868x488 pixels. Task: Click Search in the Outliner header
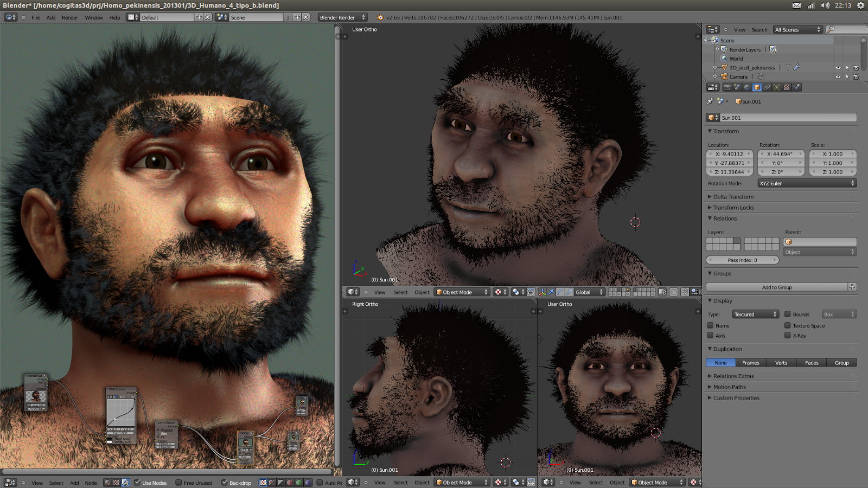point(759,29)
